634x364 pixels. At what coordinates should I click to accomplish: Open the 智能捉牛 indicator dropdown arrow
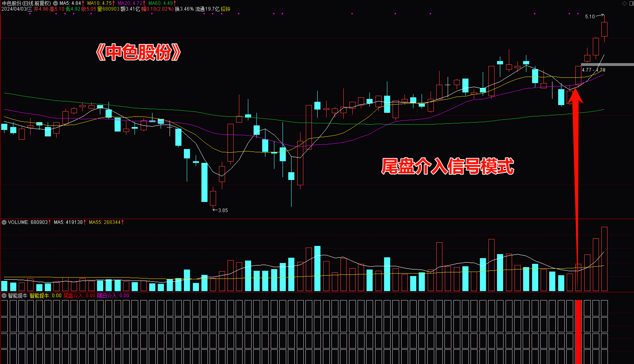[x=4, y=296]
